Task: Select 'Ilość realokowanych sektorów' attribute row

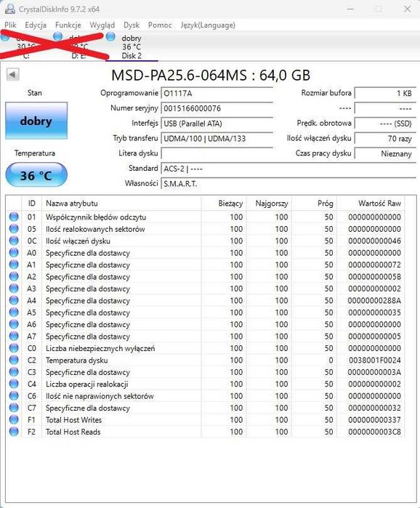Action: (206, 229)
